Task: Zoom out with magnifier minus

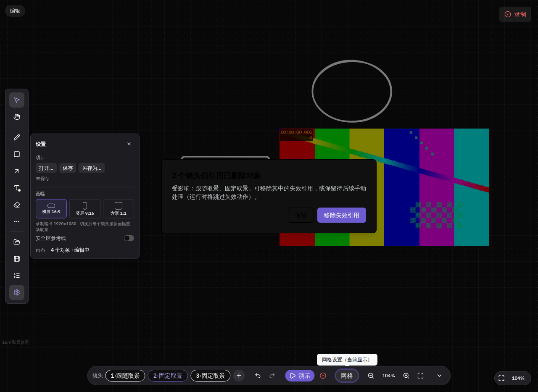Action: 371,376
